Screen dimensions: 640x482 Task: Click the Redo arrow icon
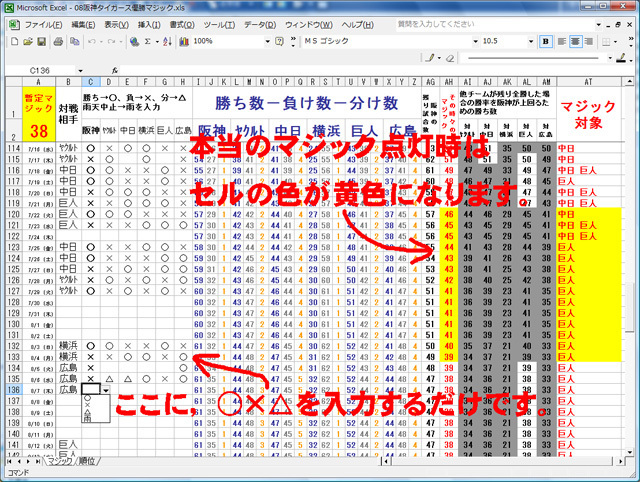(111, 41)
